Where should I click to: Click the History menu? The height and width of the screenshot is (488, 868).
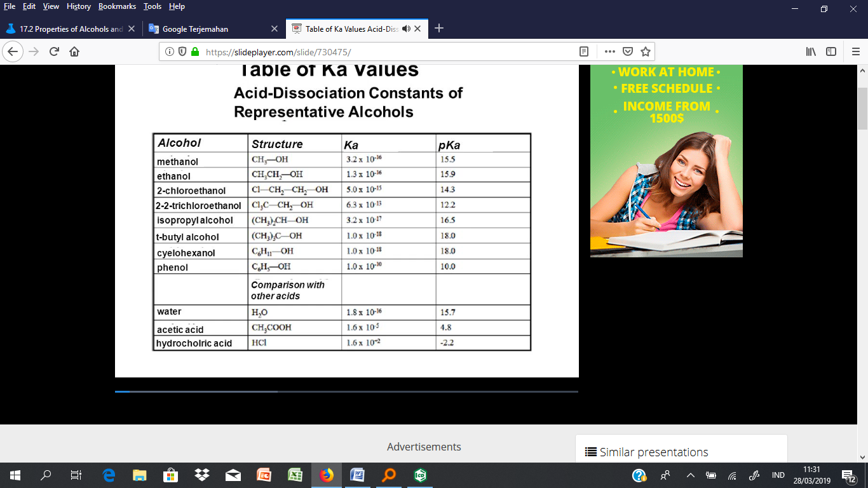[78, 6]
